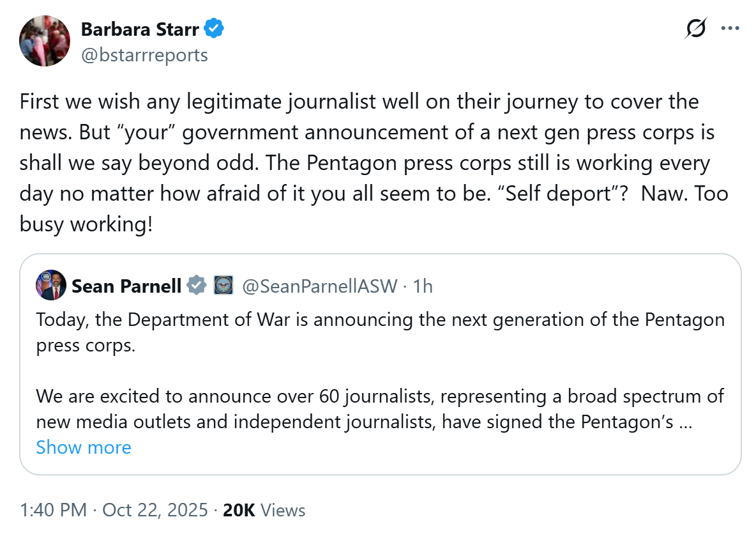Click the quoted post's 1h timestamp
This screenshot has height=540, width=756.
pyautogui.click(x=423, y=286)
